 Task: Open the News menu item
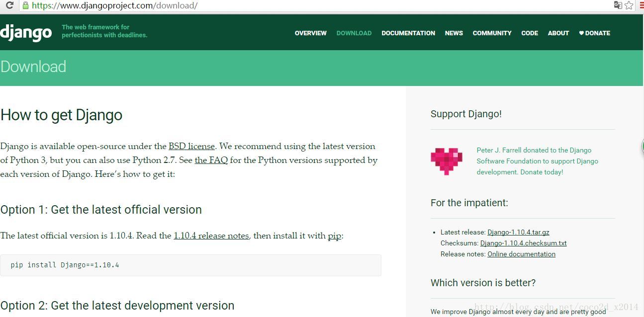(x=454, y=33)
